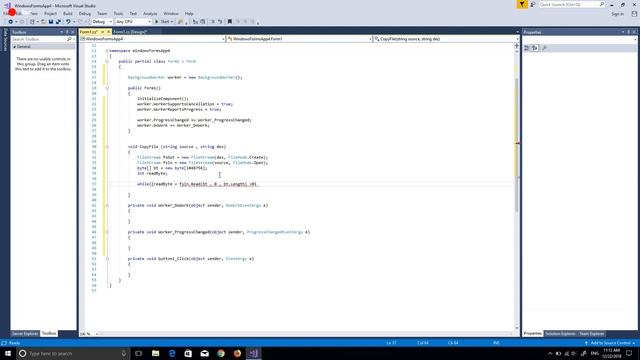Click the bookmark toolbar icon

[x=229, y=22]
